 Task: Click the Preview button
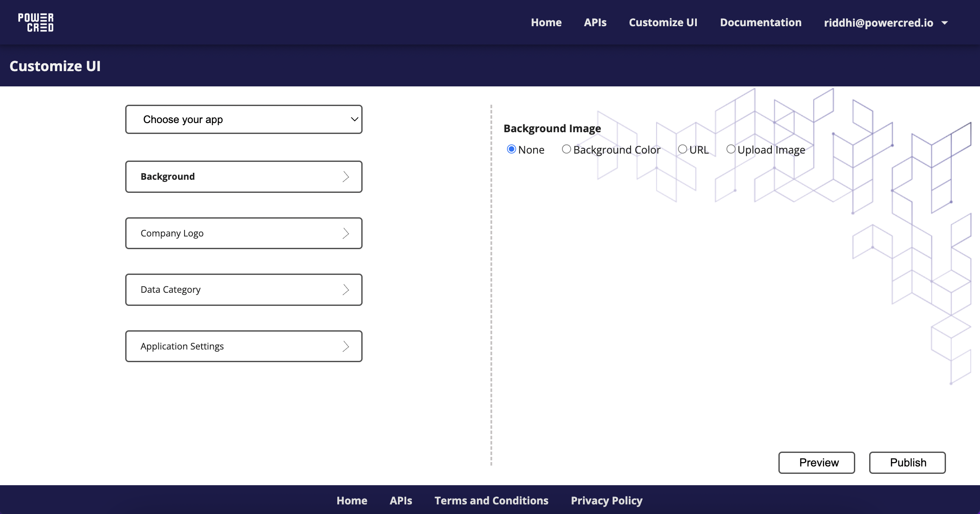tap(816, 463)
